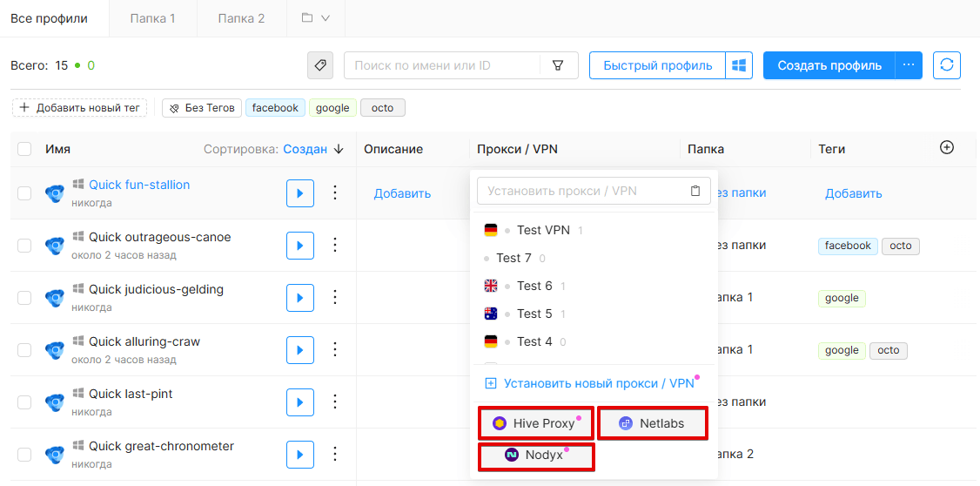Start the Quick alluring-craw profile
980x486 pixels.
pos(300,349)
